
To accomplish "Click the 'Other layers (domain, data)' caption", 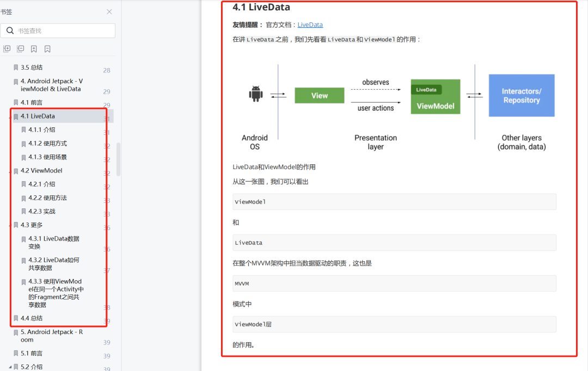I will coord(522,142).
